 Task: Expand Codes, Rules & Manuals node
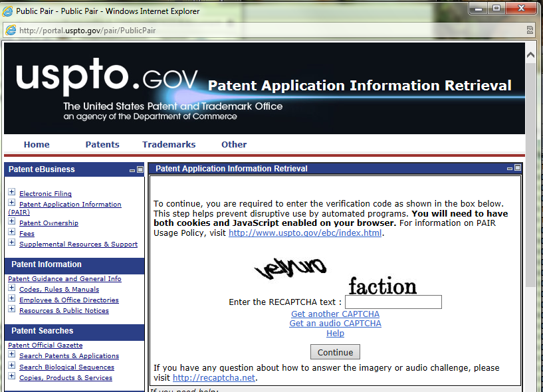[12, 288]
